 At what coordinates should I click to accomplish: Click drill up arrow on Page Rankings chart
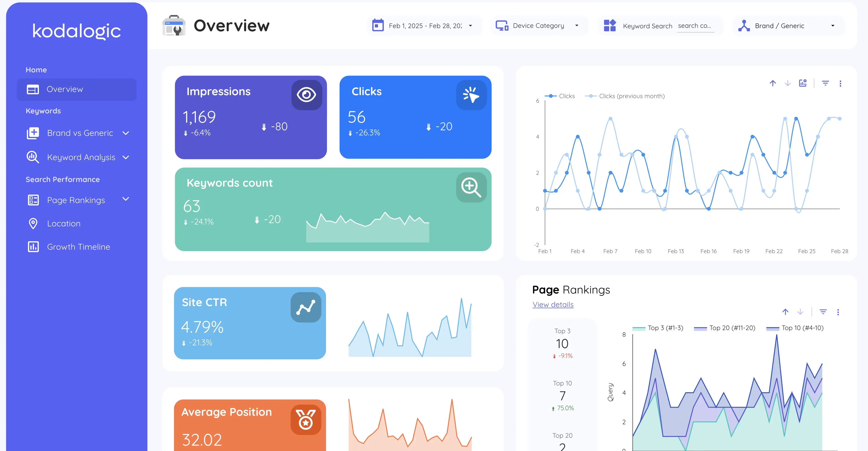coord(785,312)
